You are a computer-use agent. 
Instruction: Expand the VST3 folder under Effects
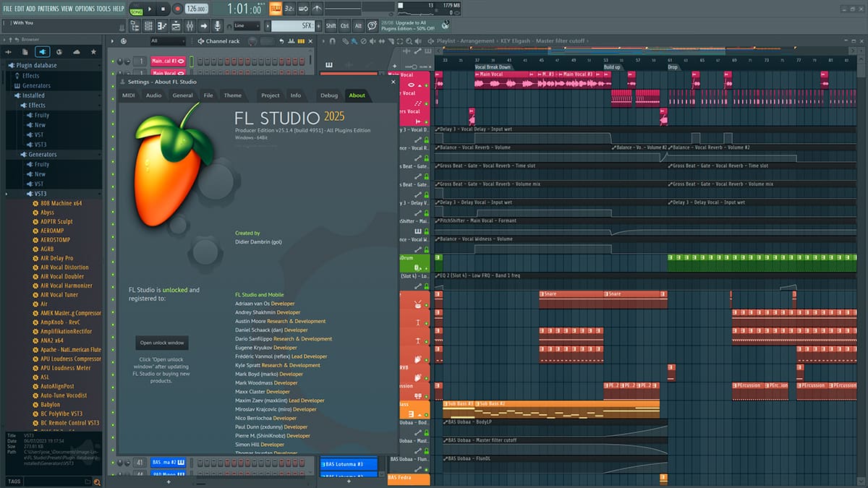pyautogui.click(x=41, y=145)
